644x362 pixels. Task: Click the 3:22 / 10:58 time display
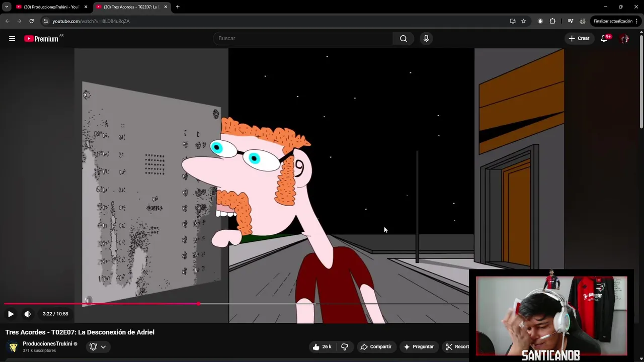pyautogui.click(x=55, y=314)
